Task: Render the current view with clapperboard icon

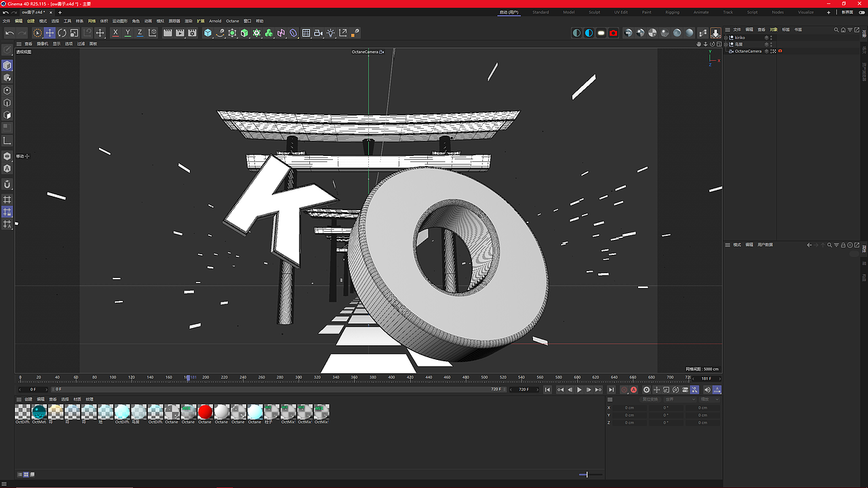Action: [x=167, y=33]
